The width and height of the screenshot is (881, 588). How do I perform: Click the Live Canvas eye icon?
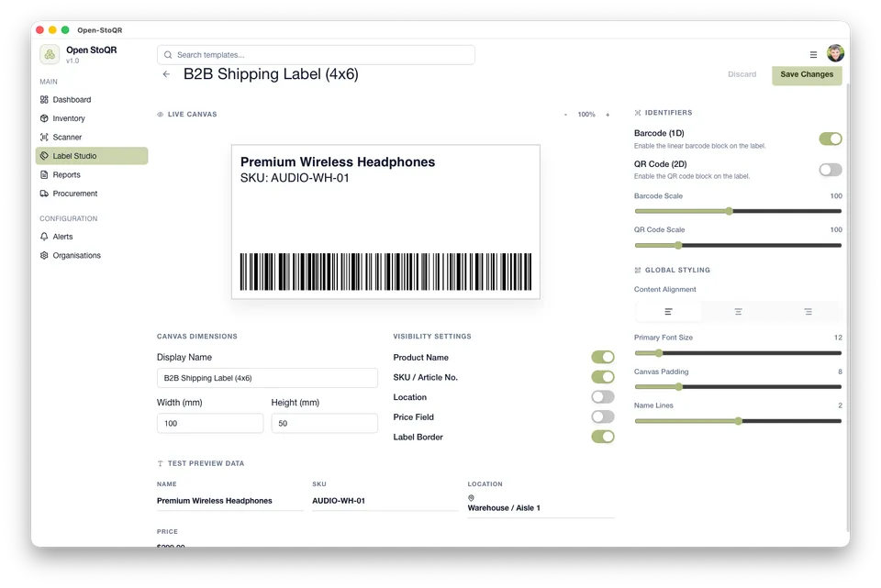(160, 115)
